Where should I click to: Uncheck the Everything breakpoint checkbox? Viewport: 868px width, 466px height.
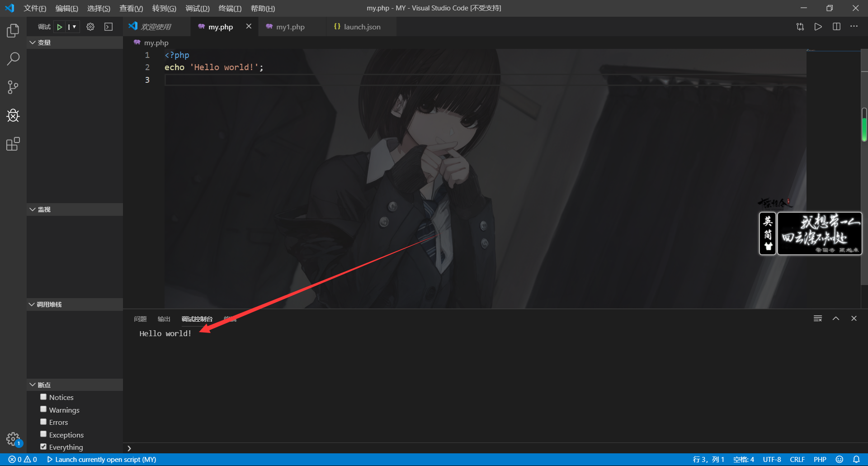pyautogui.click(x=43, y=447)
